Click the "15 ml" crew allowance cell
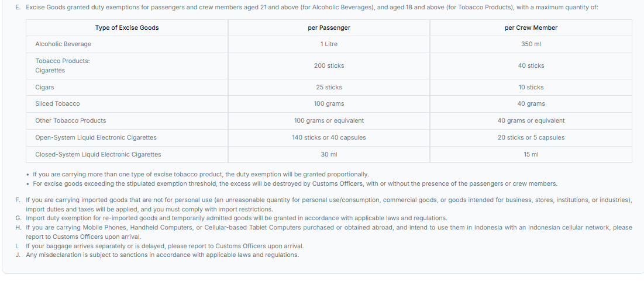The image size is (644, 285). [531, 154]
